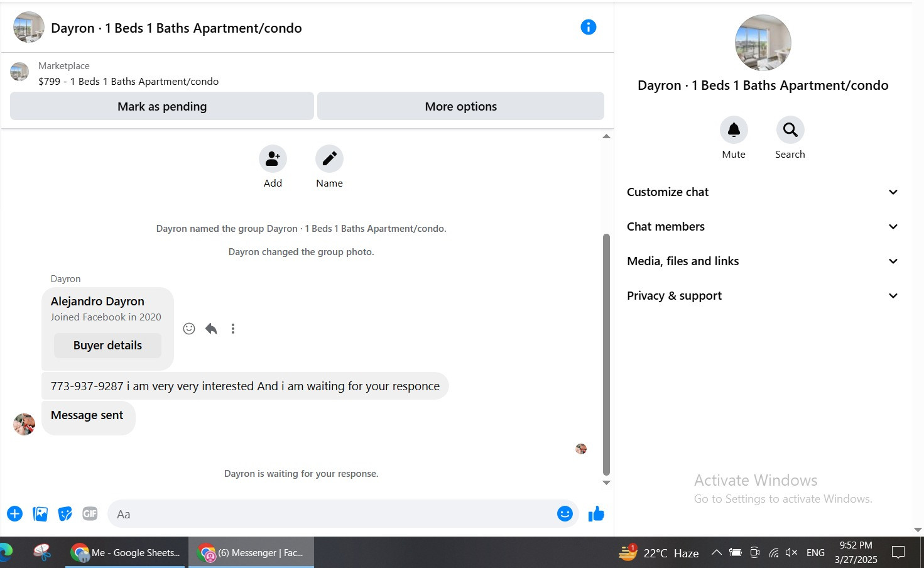Click the $799 - 1 Beds 1 Baths listing text
924x568 pixels.
128,81
